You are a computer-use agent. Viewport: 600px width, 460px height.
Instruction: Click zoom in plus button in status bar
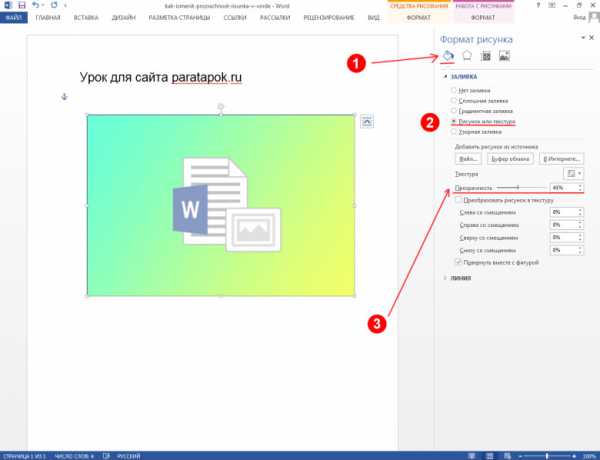point(574,456)
